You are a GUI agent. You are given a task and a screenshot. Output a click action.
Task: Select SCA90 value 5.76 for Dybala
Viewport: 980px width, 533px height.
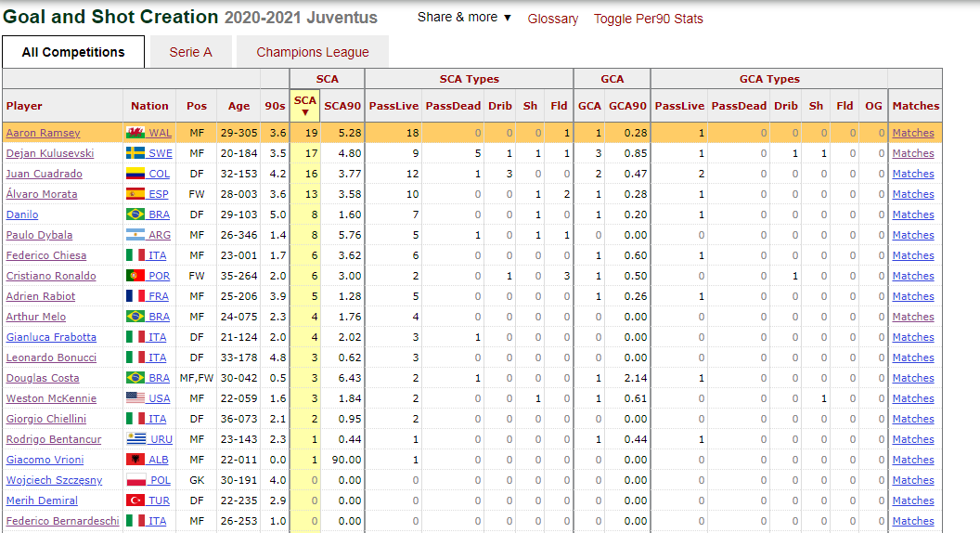tap(349, 235)
